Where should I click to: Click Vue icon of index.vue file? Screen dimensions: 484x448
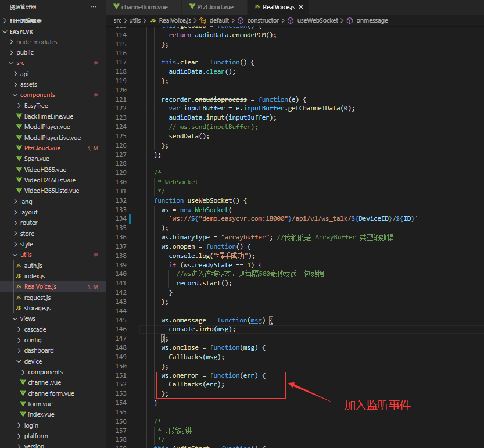(23, 414)
